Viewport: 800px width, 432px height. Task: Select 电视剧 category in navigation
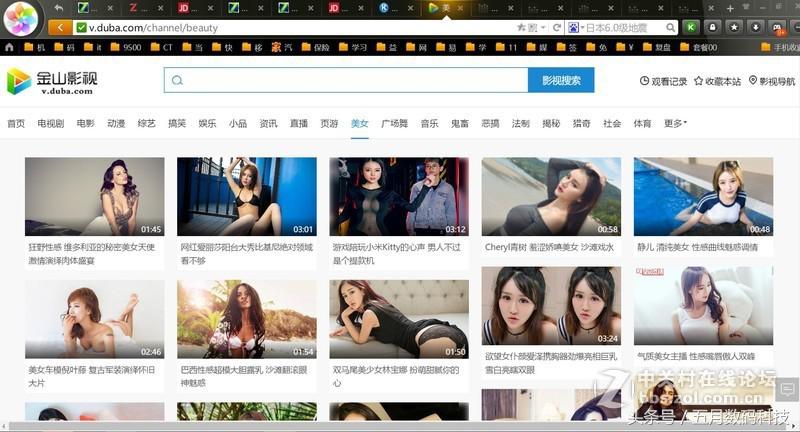[x=51, y=123]
